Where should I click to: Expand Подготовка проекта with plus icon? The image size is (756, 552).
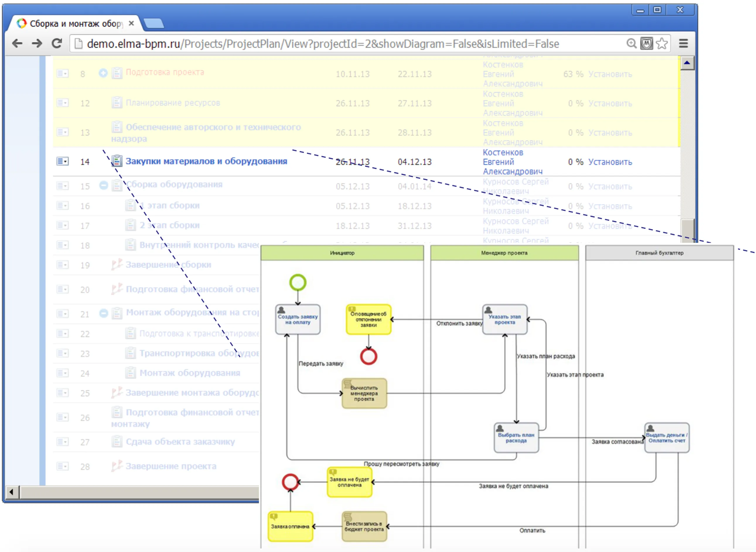[x=103, y=73]
